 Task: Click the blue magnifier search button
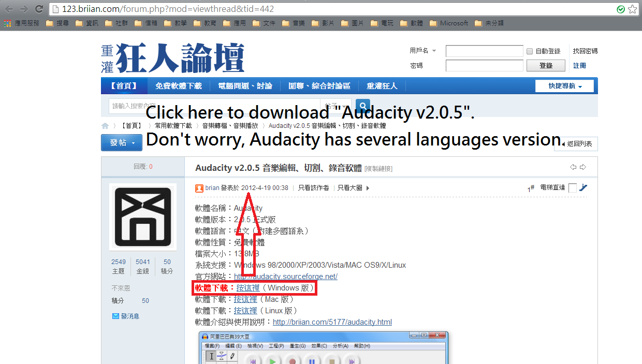coord(363,106)
